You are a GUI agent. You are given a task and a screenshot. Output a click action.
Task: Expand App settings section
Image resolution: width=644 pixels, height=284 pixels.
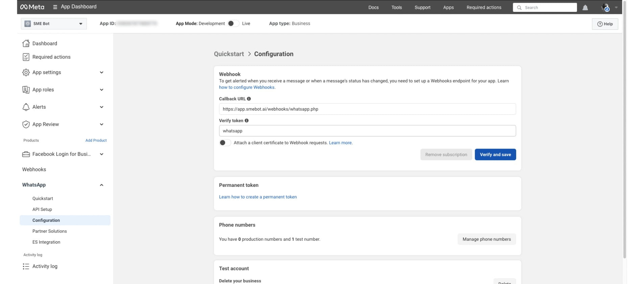[x=101, y=72]
